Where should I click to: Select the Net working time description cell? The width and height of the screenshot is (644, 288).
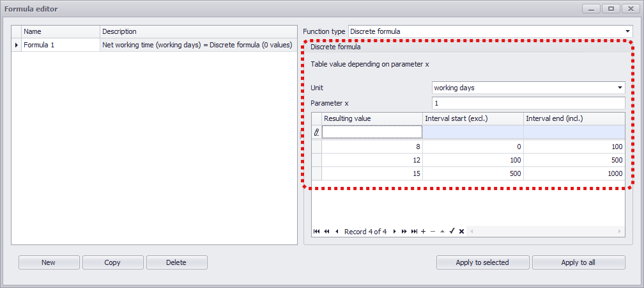coord(198,45)
